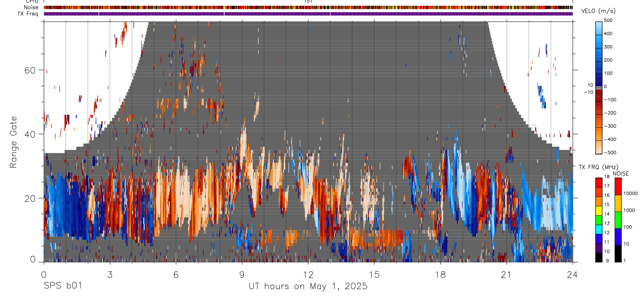This screenshot has width=644, height=297.
Task: Click the NOISE legend title
Action: (622, 173)
